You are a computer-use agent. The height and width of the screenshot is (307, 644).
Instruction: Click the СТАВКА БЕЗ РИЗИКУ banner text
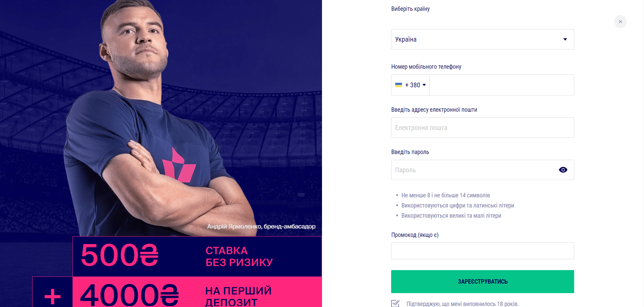pos(239,257)
